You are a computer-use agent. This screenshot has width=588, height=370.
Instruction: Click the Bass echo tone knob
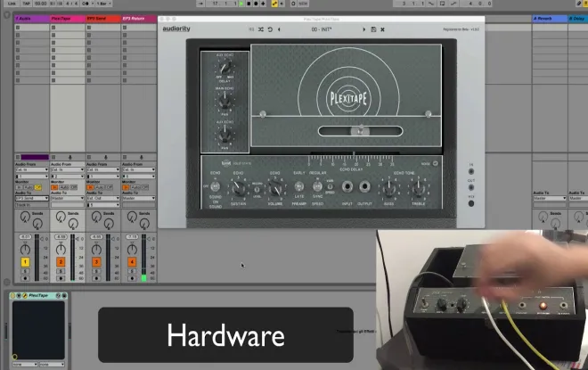pyautogui.click(x=388, y=189)
